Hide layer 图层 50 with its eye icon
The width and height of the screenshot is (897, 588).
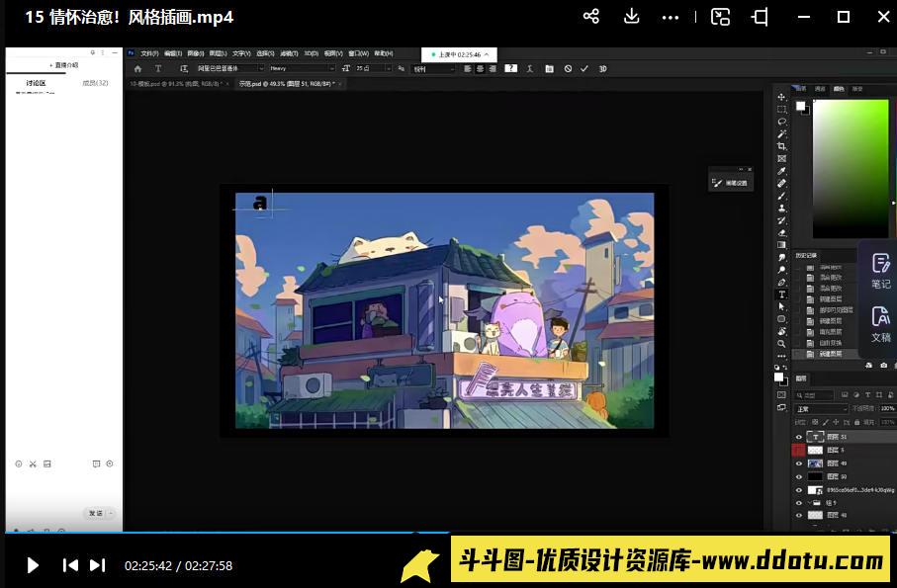coord(799,476)
